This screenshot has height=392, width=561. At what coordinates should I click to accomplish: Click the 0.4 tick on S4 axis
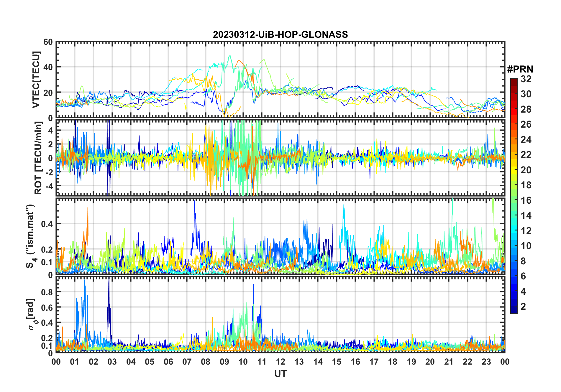coord(47,224)
